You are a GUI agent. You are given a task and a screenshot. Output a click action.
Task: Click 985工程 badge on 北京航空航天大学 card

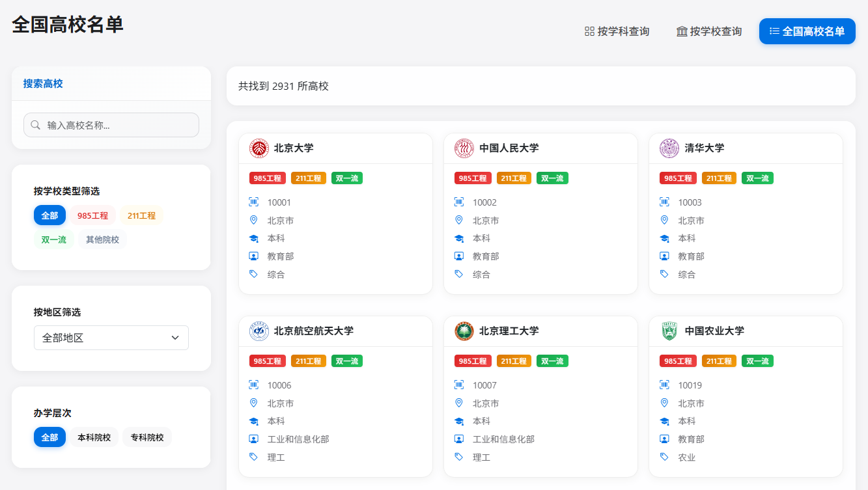(268, 361)
